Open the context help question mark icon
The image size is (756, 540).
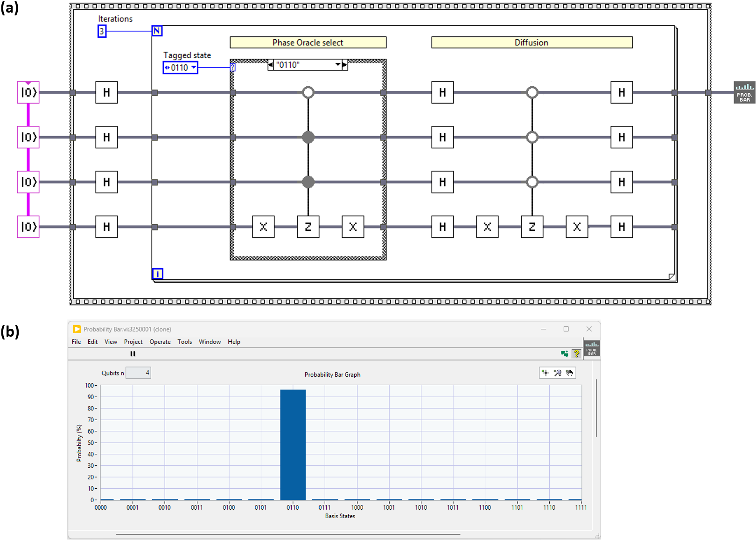(577, 353)
